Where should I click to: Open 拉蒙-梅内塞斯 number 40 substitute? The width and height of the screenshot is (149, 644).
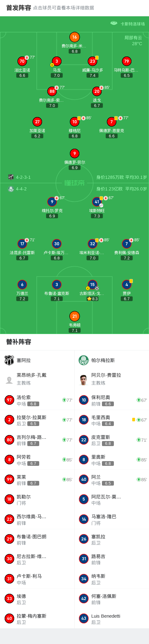pos(37,618)
